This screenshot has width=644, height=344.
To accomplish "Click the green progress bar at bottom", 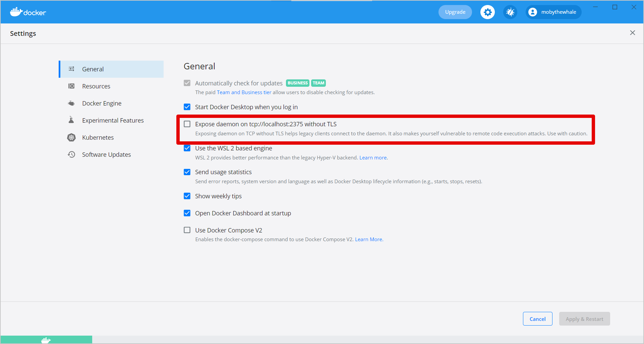I will pyautogui.click(x=46, y=339).
